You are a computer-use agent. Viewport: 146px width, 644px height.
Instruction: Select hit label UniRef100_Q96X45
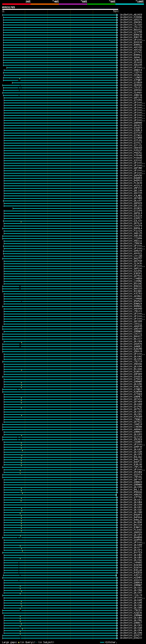tap(131, 329)
